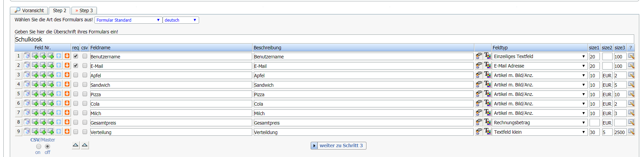This screenshot has height=157, width=644.
Task: Click the reset icon beside field number 1
Action: click(x=27, y=56)
